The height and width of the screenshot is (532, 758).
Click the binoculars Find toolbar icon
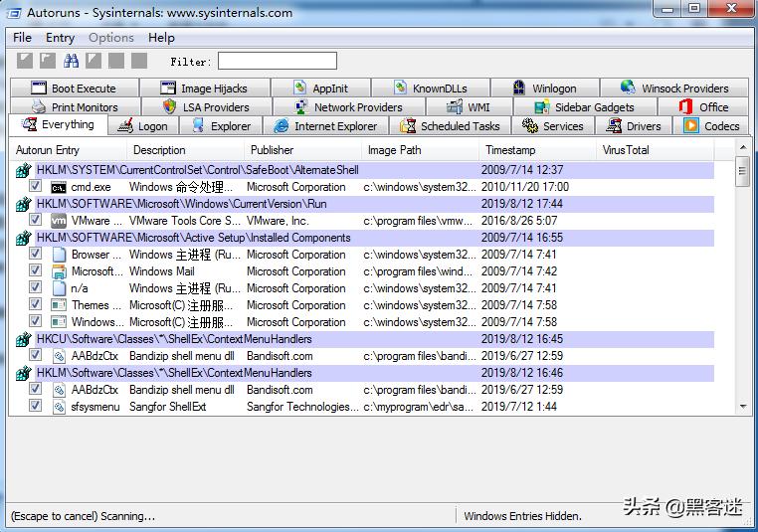pos(71,61)
